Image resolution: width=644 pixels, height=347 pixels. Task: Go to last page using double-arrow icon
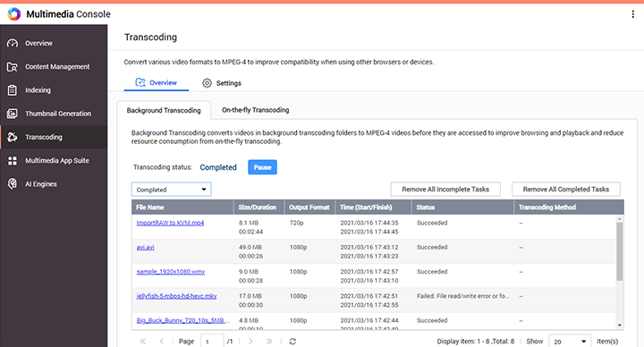269,342
